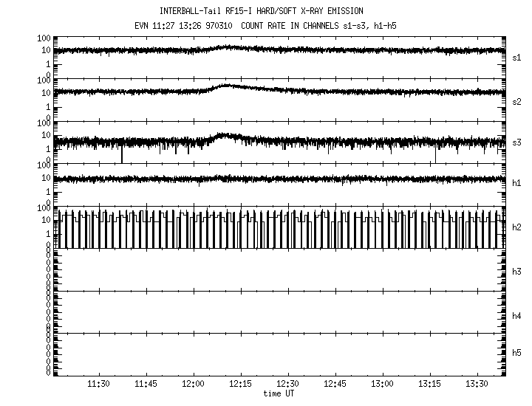Viewport: 532px width, 406px height.
Task: Select the h1 channel label
Action: tap(516, 184)
